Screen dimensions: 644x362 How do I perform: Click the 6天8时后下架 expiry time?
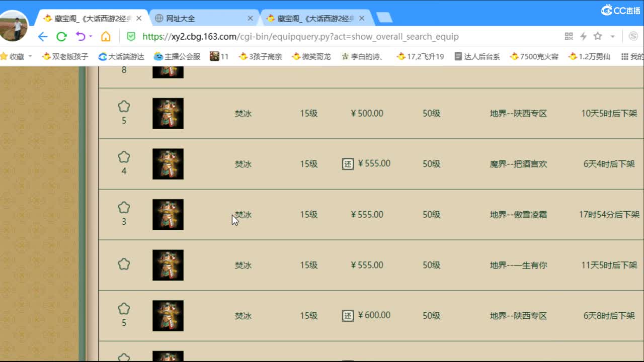click(609, 316)
